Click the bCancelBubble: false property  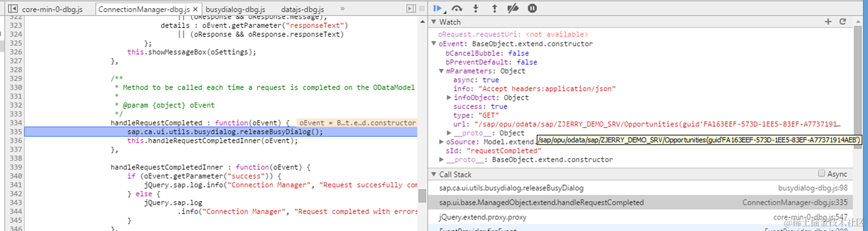pos(487,53)
